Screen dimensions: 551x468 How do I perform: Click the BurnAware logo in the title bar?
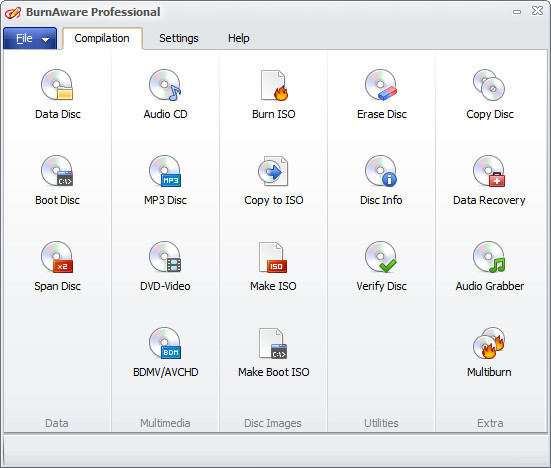pos(13,13)
